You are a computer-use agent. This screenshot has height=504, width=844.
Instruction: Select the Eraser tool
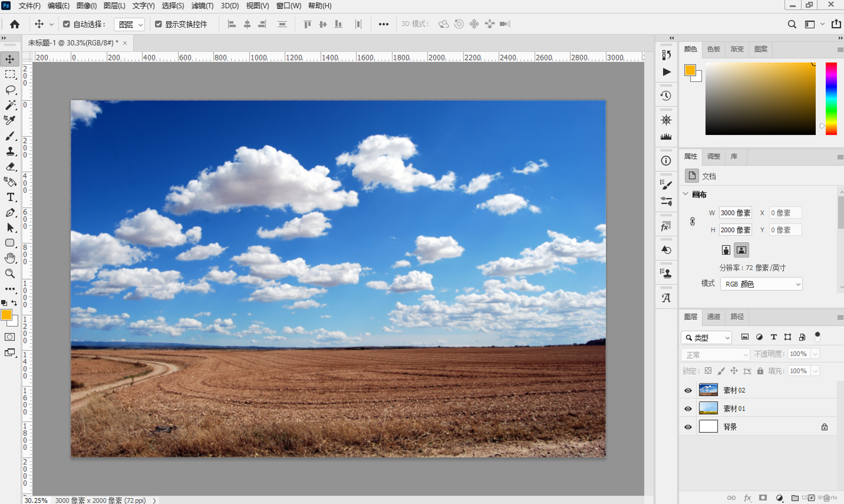click(10, 166)
